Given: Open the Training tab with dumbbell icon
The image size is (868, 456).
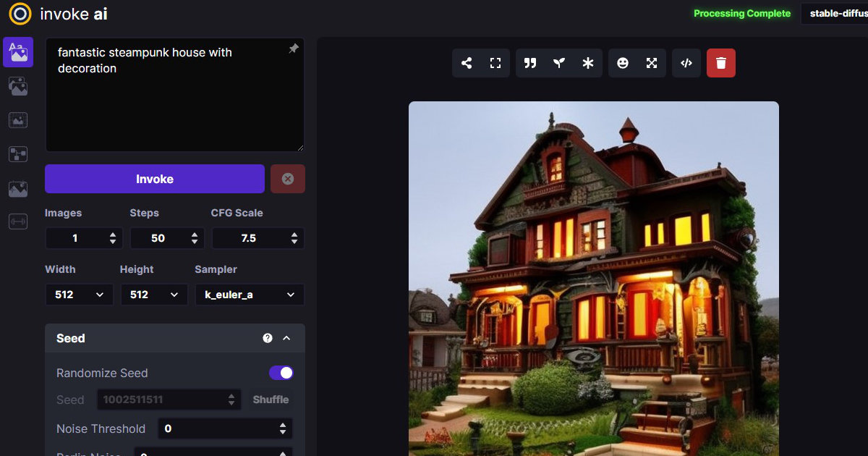Looking at the screenshot, I should (18, 222).
